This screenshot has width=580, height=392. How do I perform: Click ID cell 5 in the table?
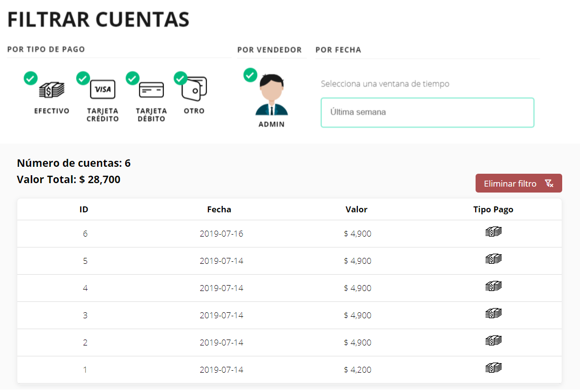[85, 261]
